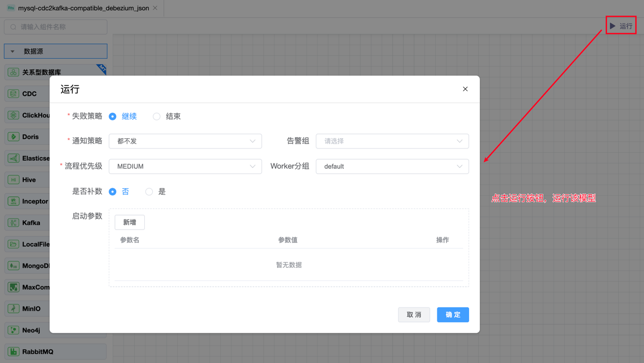Image resolution: width=644 pixels, height=363 pixels.
Task: Select the RabbitMQ component icon
Action: (x=13, y=352)
